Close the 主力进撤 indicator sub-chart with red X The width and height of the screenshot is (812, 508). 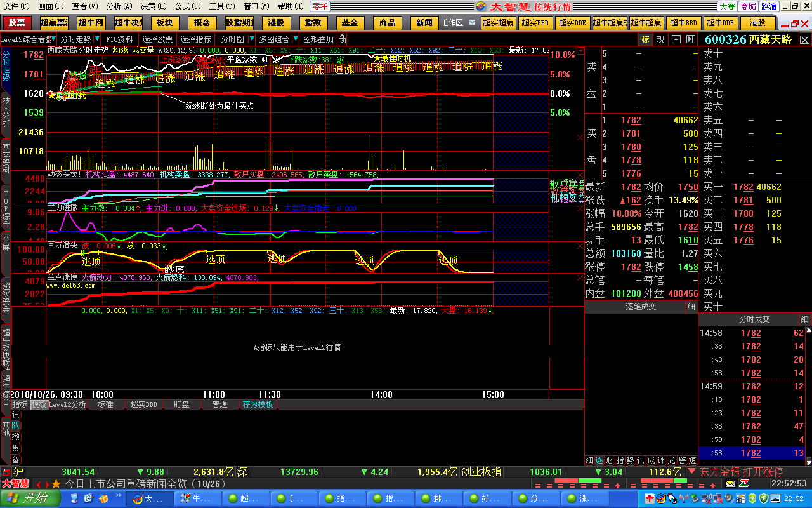click(x=579, y=208)
